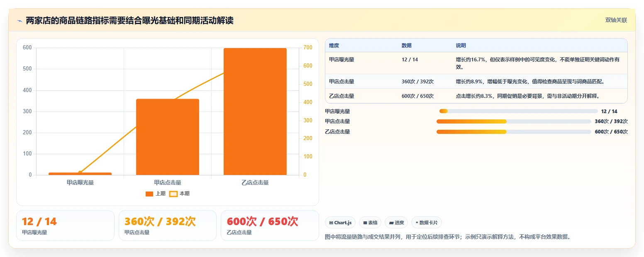Click the 增长约16.7% description cell
Screen dimensions: 644x257
[539, 63]
